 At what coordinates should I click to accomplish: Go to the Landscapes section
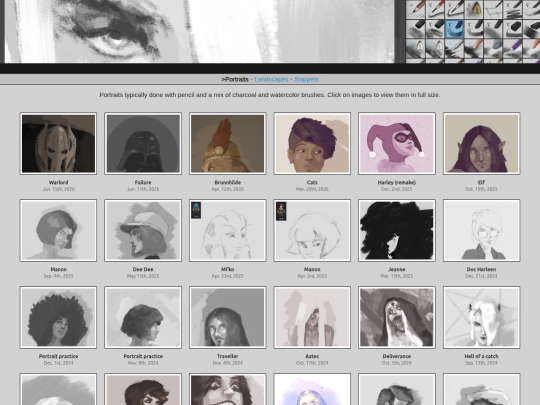coord(271,79)
